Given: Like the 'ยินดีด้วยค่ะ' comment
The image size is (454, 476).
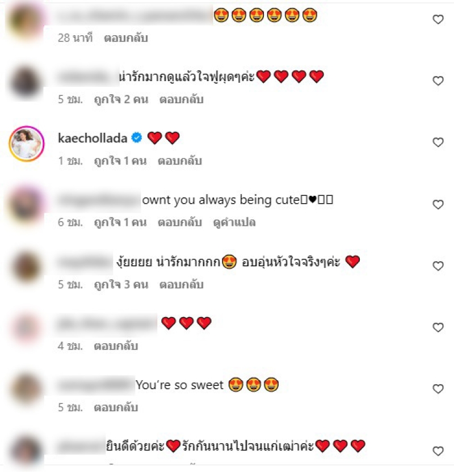Looking at the screenshot, I should coord(438,451).
